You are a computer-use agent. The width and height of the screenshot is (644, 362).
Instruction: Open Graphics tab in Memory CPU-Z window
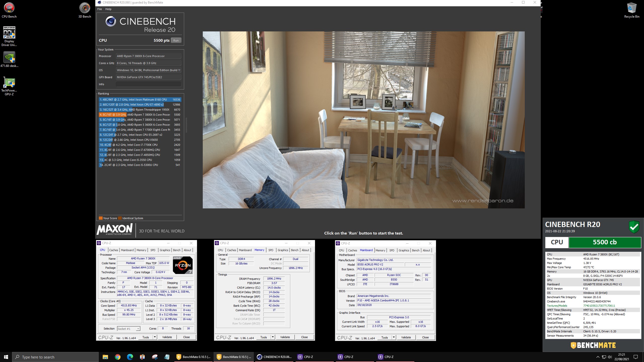pyautogui.click(x=283, y=250)
